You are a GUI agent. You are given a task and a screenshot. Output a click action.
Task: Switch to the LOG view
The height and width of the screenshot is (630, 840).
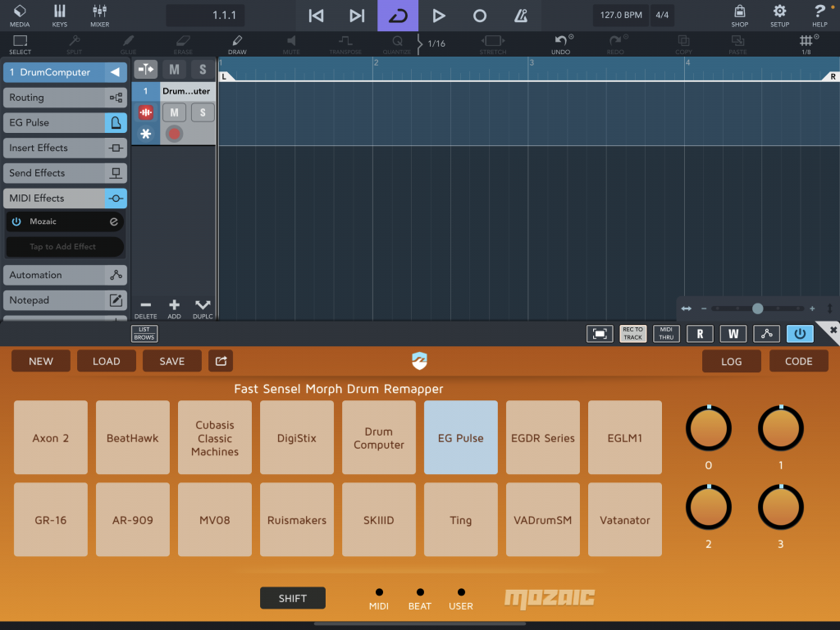731,361
